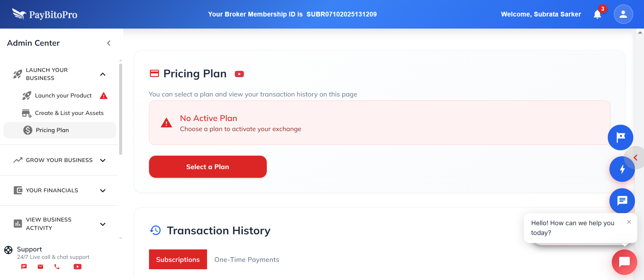Expand the Your Financials section
Image resolution: width=644 pixels, height=280 pixels.
103,191
